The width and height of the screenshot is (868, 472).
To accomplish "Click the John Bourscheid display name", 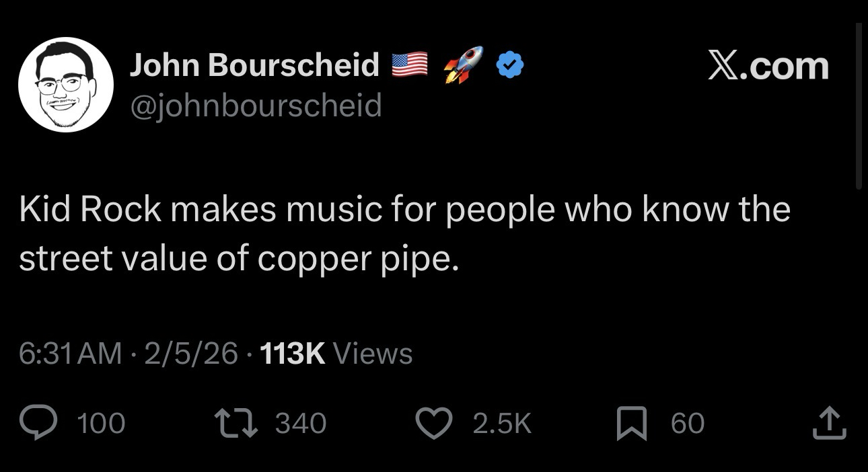I will tap(254, 65).
